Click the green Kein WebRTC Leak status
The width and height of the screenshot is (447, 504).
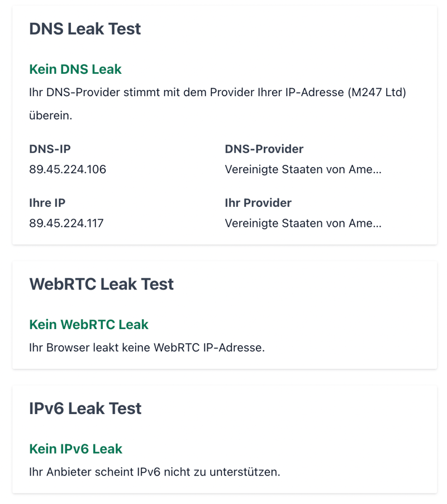point(89,325)
